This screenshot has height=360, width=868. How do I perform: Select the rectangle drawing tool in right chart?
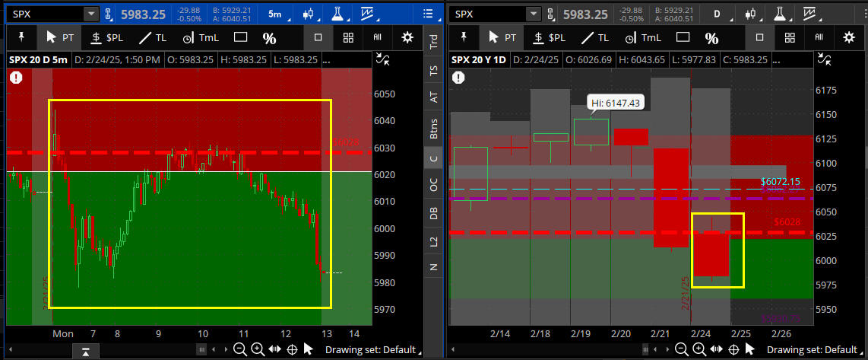[683, 37]
